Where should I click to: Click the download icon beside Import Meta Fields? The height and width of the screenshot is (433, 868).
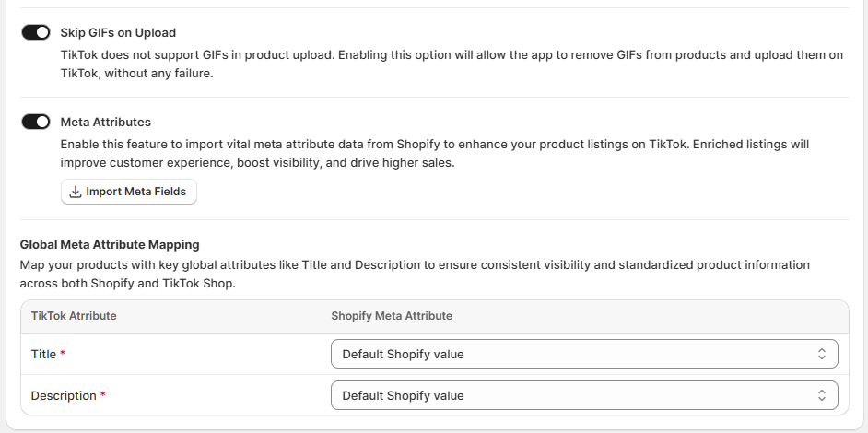coord(76,192)
